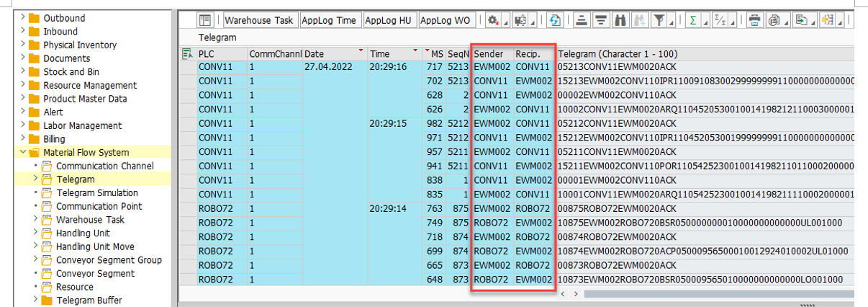Image resolution: width=868 pixels, height=307 pixels.
Task: Expand the Handling Unit node
Action: click(x=36, y=233)
